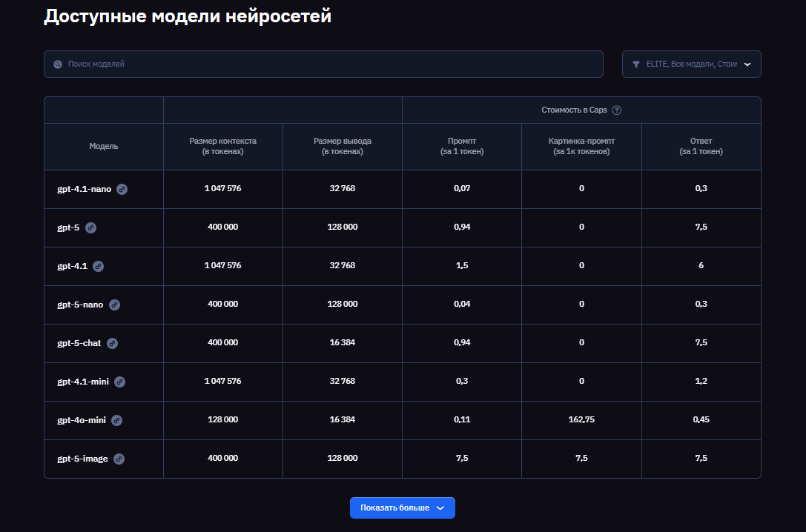Click the Размер контекста column header
Screen dimensions: 806x532
pyautogui.click(x=222, y=146)
